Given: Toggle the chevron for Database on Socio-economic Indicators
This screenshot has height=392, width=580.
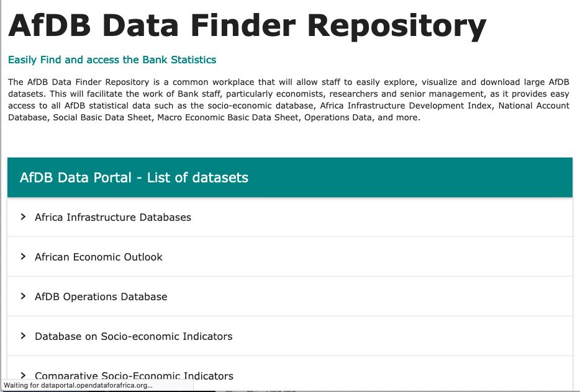Looking at the screenshot, I should 23,336.
